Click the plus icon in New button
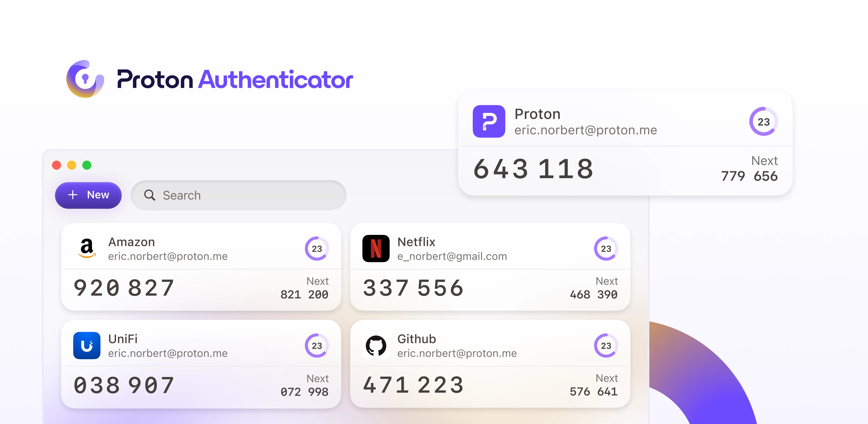This screenshot has width=868, height=424. tap(73, 195)
